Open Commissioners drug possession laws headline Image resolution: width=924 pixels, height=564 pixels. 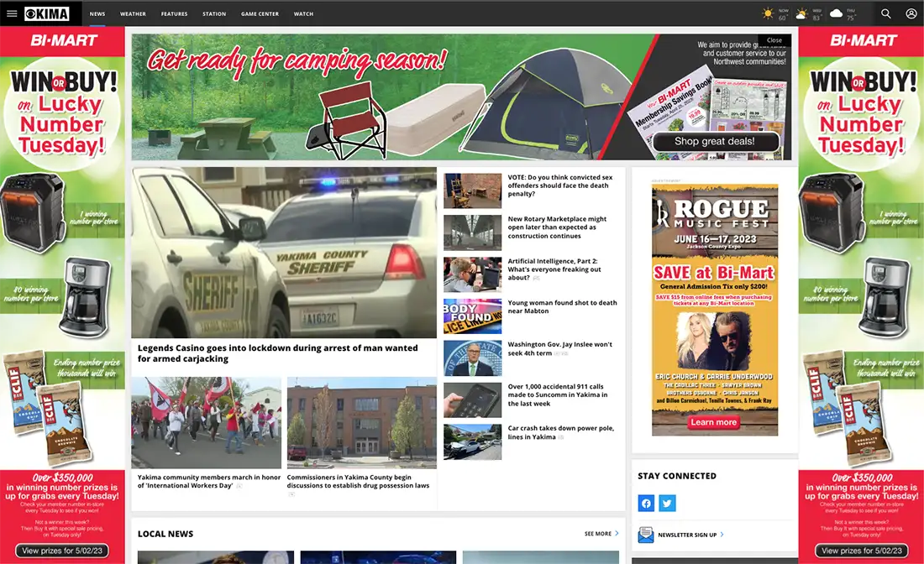[x=359, y=481]
